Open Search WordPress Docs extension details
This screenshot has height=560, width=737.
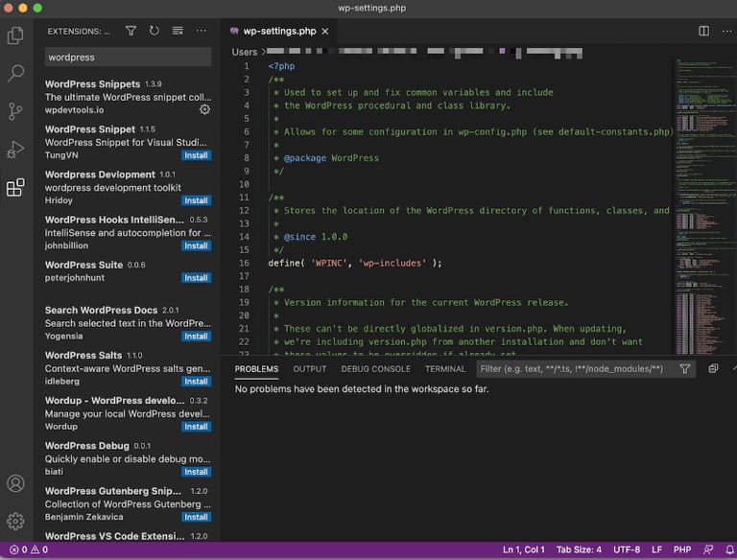(x=128, y=323)
